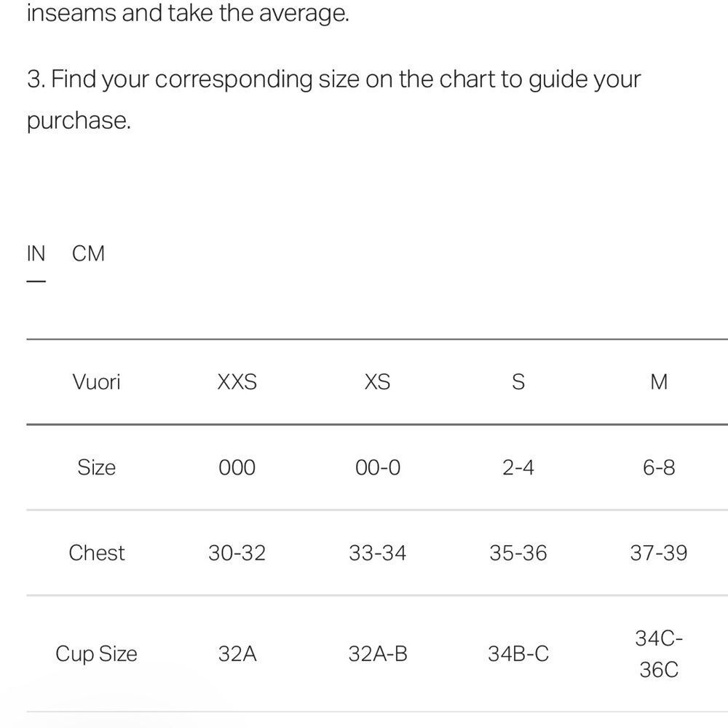Click the 34C-36C cup size cell
This screenshot has height=728, width=728.
[x=659, y=654]
